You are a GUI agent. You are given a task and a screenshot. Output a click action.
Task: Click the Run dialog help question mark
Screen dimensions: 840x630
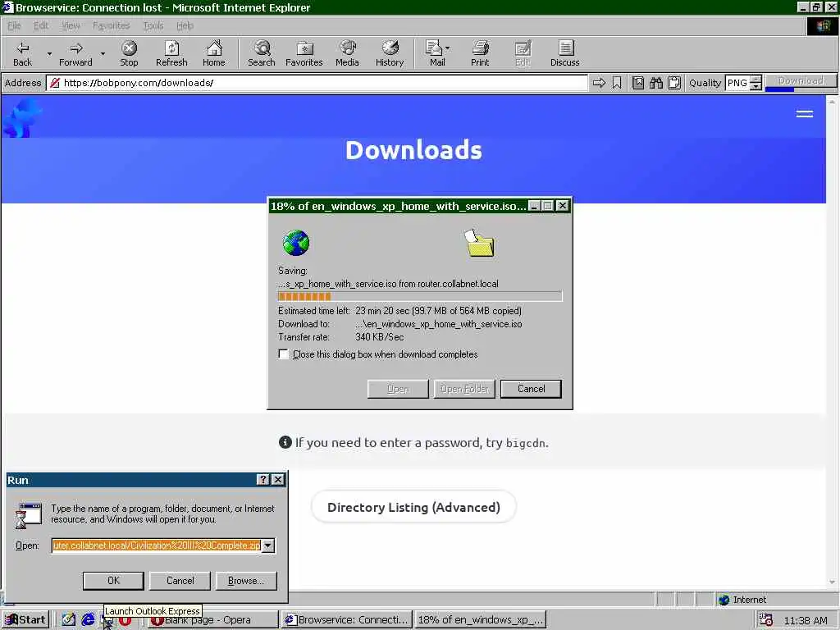(x=263, y=480)
